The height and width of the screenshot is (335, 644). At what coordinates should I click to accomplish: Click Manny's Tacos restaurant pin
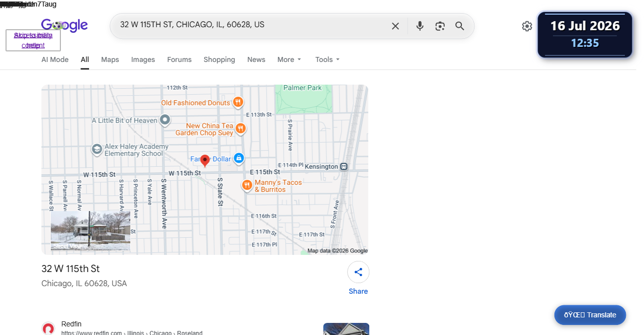[x=247, y=185]
